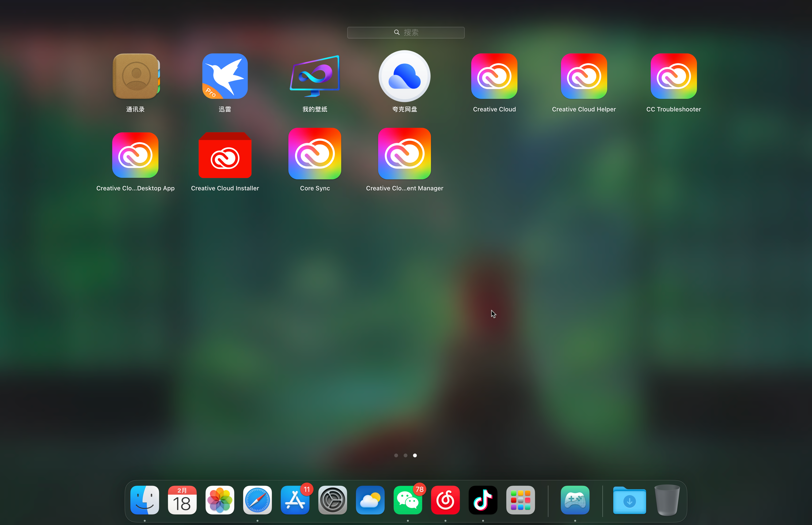Switch to first Launchpad page dot
The width and height of the screenshot is (812, 525).
pos(396,455)
